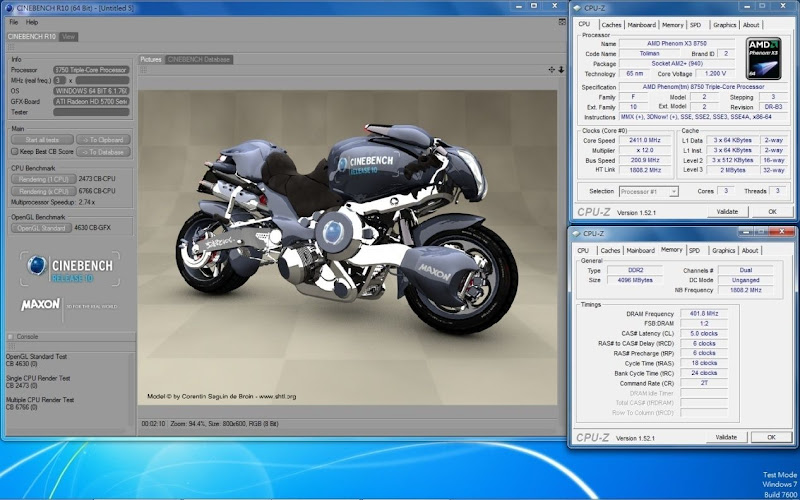Click the Core Voltage 1.200 V value
Viewport: 800px width, 500px height.
[714, 73]
